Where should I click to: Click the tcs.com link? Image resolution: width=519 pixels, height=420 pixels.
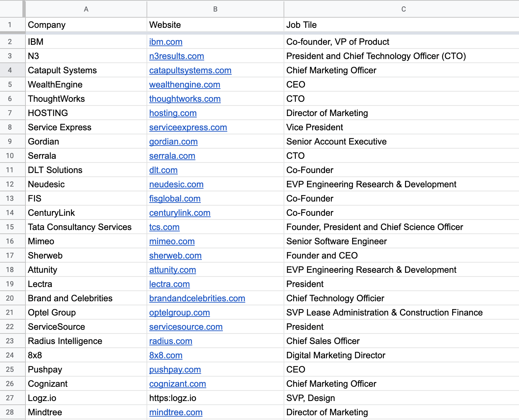pyautogui.click(x=164, y=227)
